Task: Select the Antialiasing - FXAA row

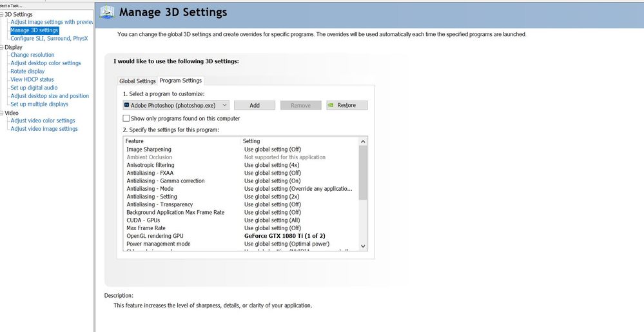Action: (x=240, y=173)
